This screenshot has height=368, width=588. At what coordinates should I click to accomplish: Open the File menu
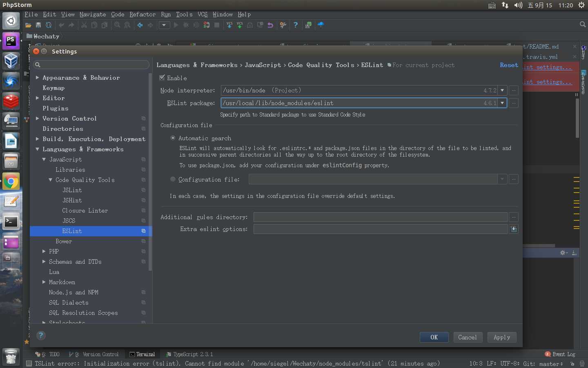pos(31,14)
